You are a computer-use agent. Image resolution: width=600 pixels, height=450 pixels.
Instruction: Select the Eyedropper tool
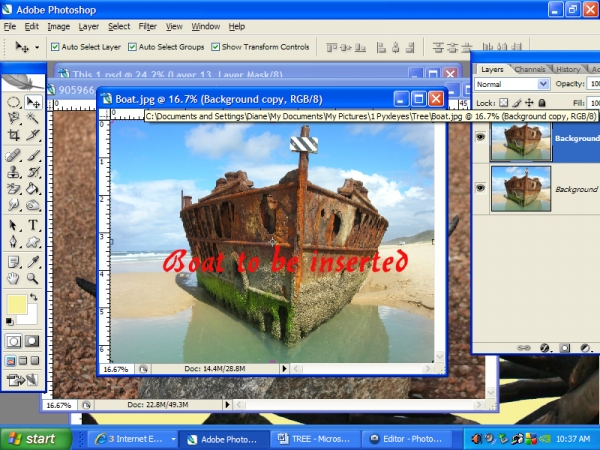pyautogui.click(x=33, y=262)
